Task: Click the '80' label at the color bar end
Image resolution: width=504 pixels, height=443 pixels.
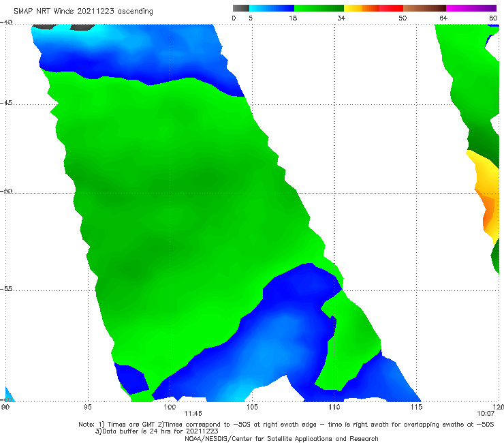Action: pos(493,18)
